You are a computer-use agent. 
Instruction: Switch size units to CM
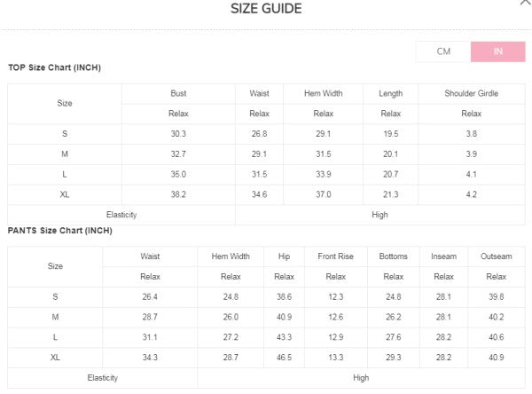coord(443,51)
